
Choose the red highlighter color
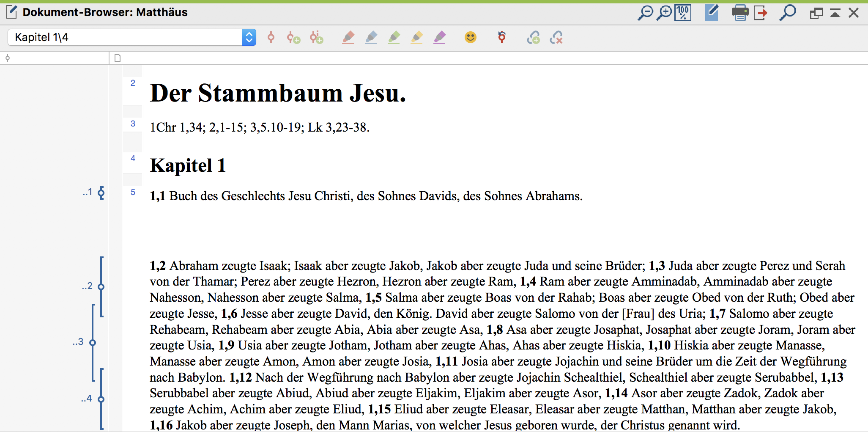(348, 38)
